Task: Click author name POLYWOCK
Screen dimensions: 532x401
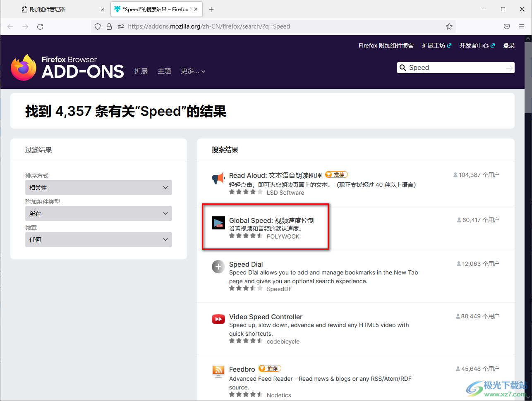Action: [283, 236]
